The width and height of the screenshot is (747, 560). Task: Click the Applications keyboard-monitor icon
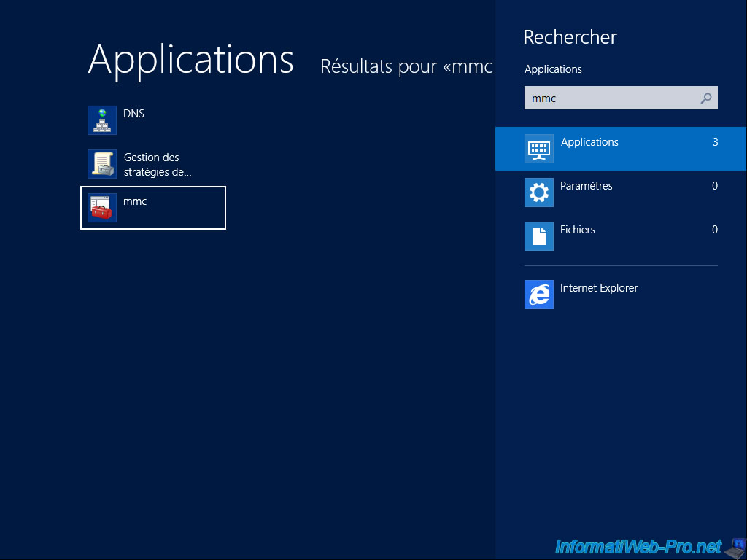(539, 149)
